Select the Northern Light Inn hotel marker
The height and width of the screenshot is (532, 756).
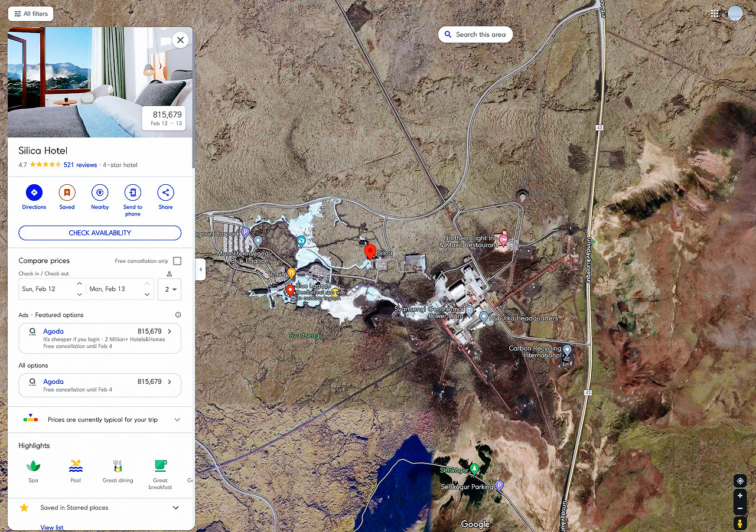[x=503, y=240]
